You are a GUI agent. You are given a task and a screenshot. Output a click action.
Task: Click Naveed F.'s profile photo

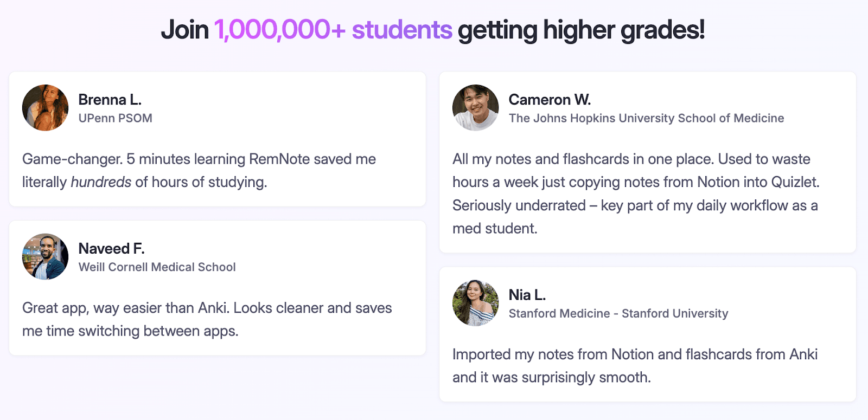tap(46, 257)
